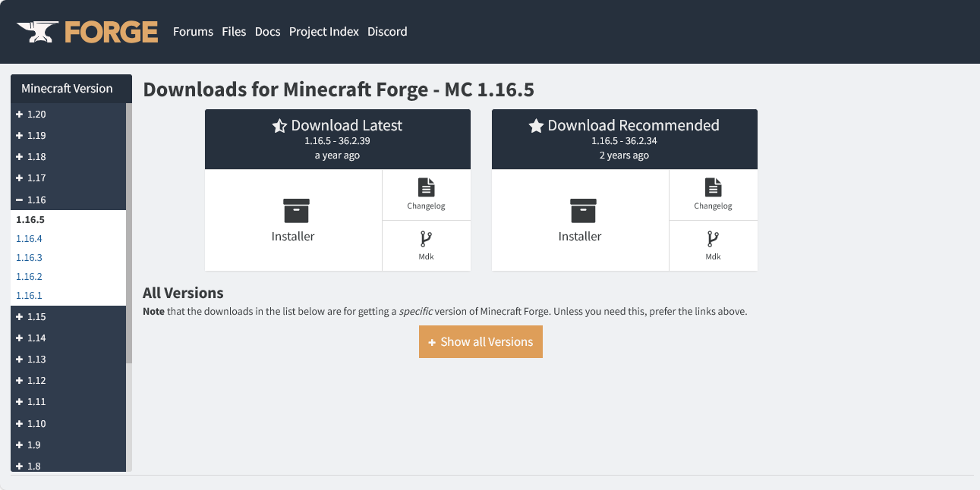Screen dimensions: 980x490
Task: Click the Mdk fork icon under Download Latest
Action: [x=427, y=240]
